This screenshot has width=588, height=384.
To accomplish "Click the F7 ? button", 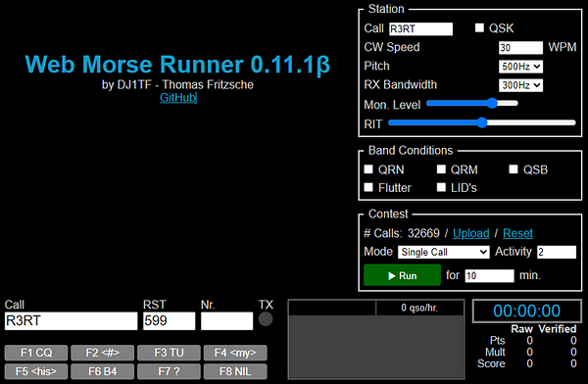I will point(169,371).
